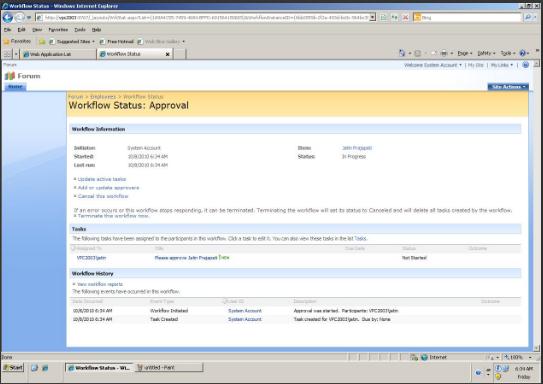543x384 pixels.
Task: Switch to Web Application List tab
Action: 58,54
